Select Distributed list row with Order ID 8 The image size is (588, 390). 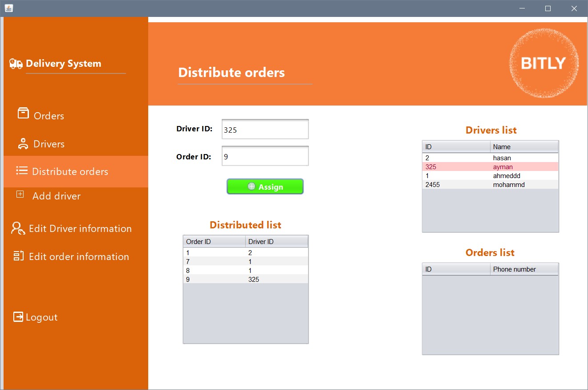(246, 270)
